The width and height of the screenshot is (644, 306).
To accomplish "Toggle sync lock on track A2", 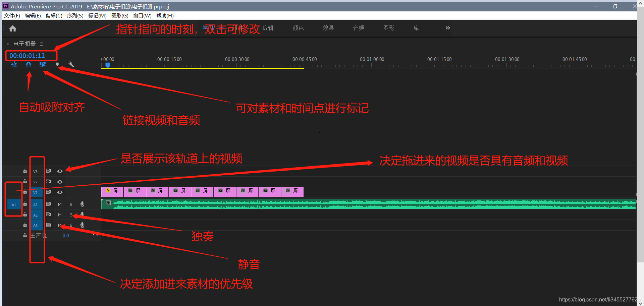I will tap(49, 215).
